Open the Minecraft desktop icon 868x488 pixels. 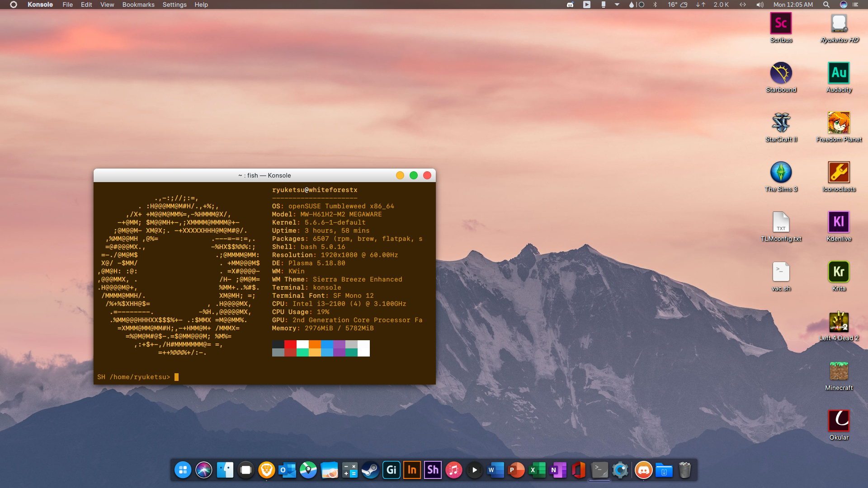tap(839, 371)
